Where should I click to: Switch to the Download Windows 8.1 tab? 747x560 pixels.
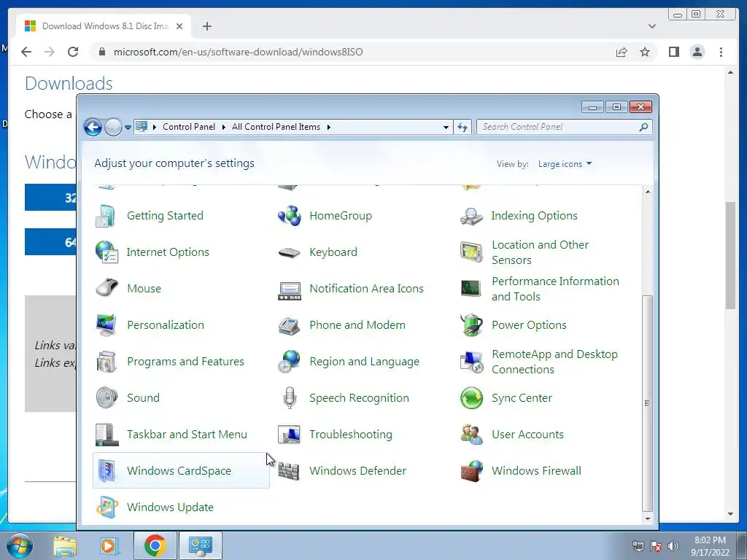pyautogui.click(x=104, y=26)
